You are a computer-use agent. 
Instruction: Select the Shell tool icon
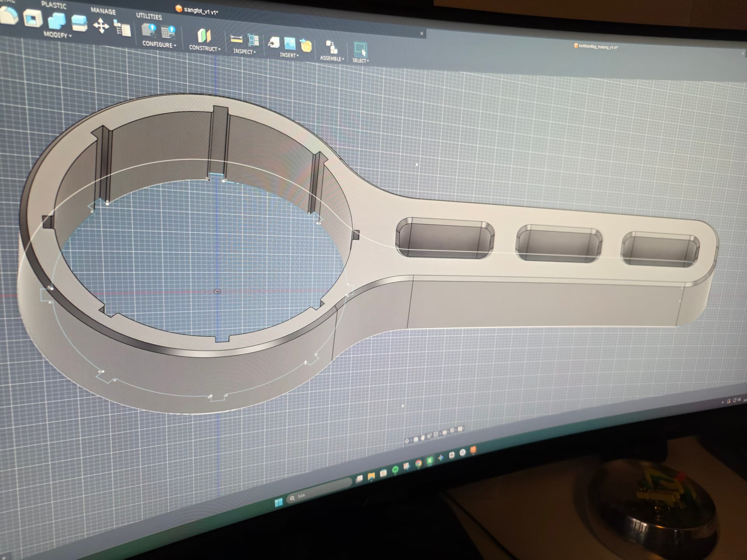click(33, 17)
